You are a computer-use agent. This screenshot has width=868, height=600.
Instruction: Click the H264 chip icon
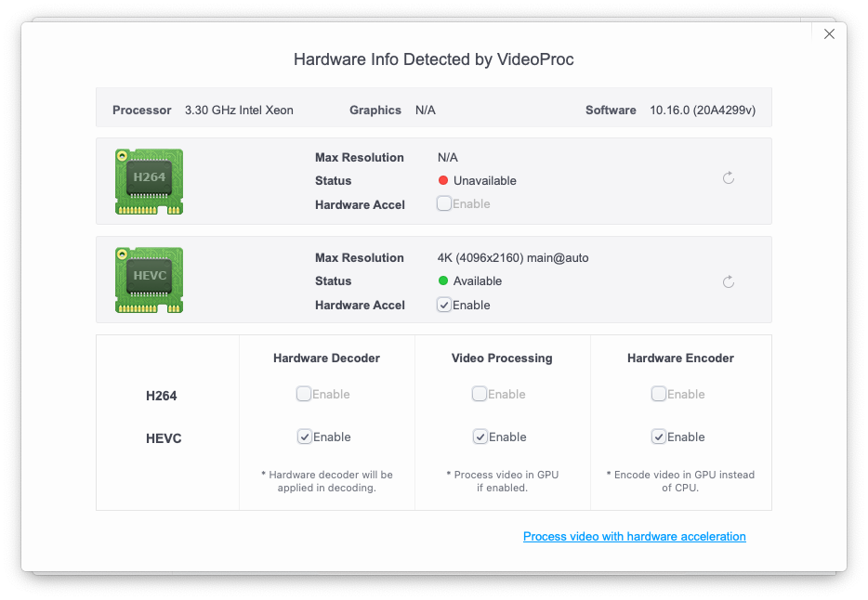[149, 181]
